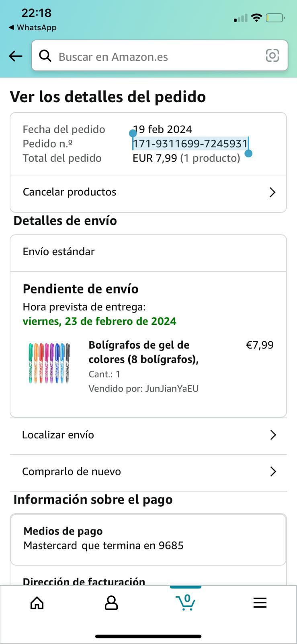
Task: Select Cancelar productos option
Action: point(70,192)
